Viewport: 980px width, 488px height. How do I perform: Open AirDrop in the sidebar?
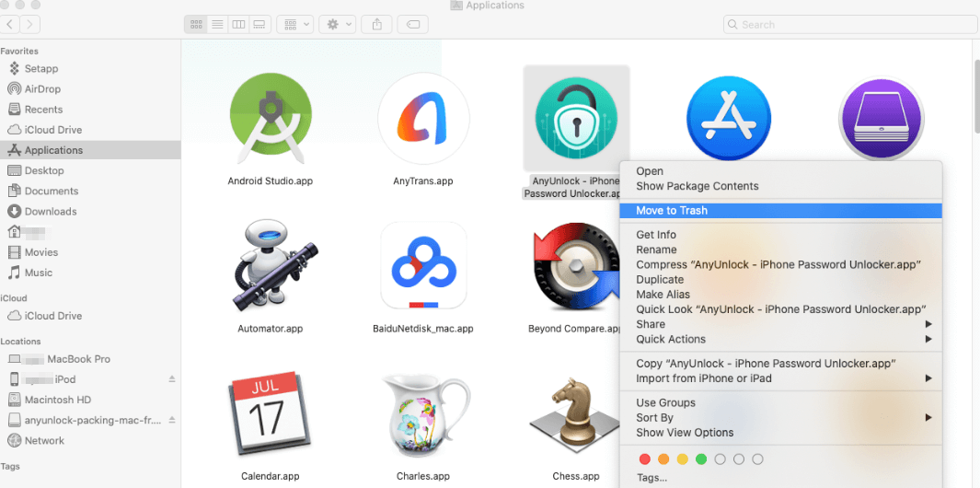[90, 88]
